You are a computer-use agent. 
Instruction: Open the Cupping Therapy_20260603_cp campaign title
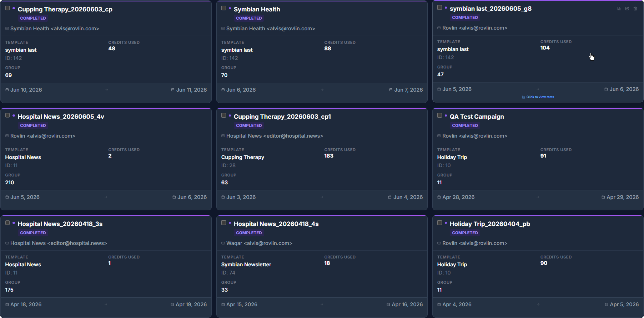(65, 9)
